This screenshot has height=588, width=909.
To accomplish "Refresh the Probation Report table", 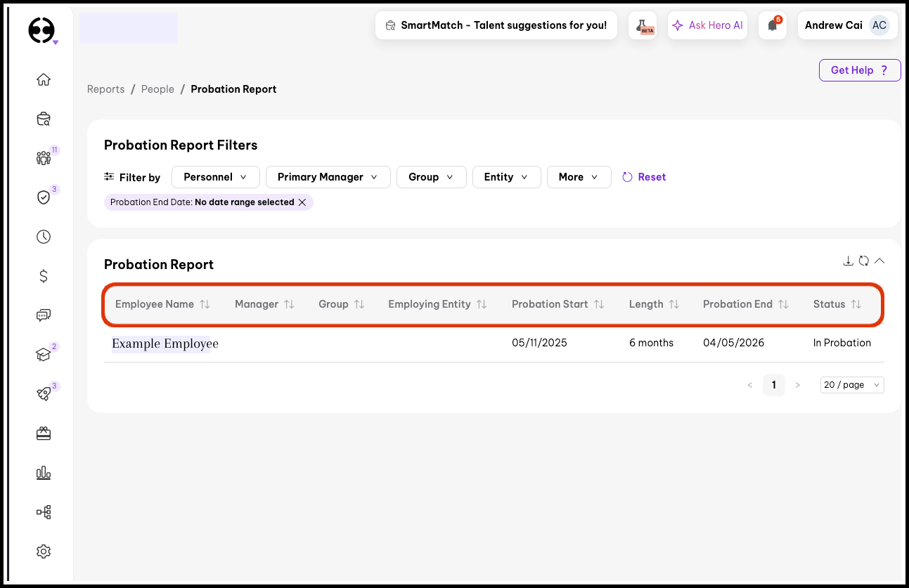I will tap(864, 261).
